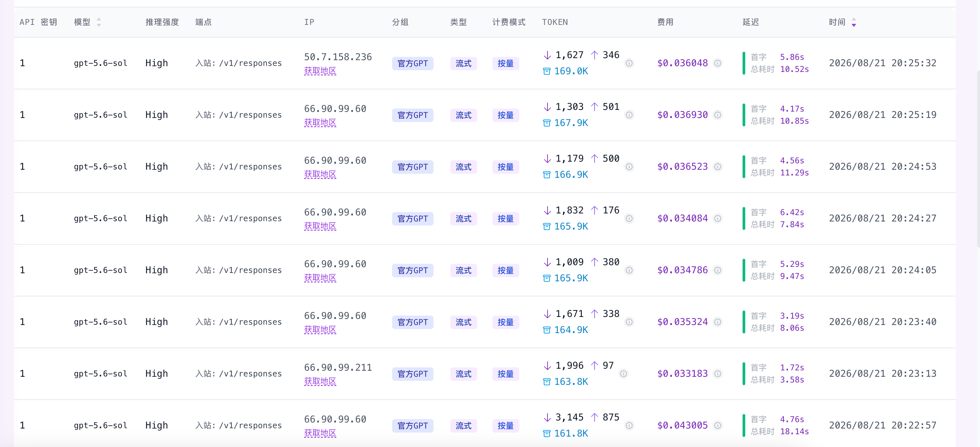Select output token count 501
Screen dimensions: 980x447
611,107
